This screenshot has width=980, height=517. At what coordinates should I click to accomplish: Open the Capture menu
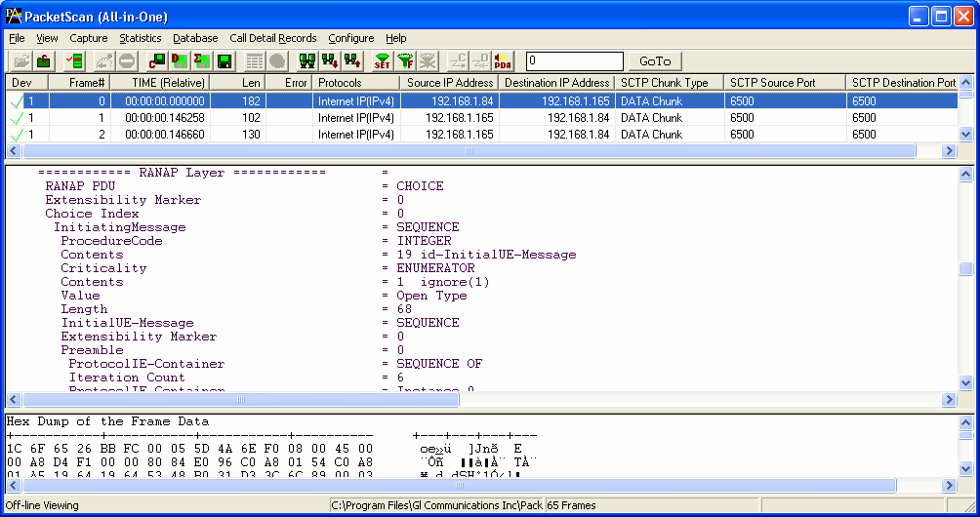[89, 38]
